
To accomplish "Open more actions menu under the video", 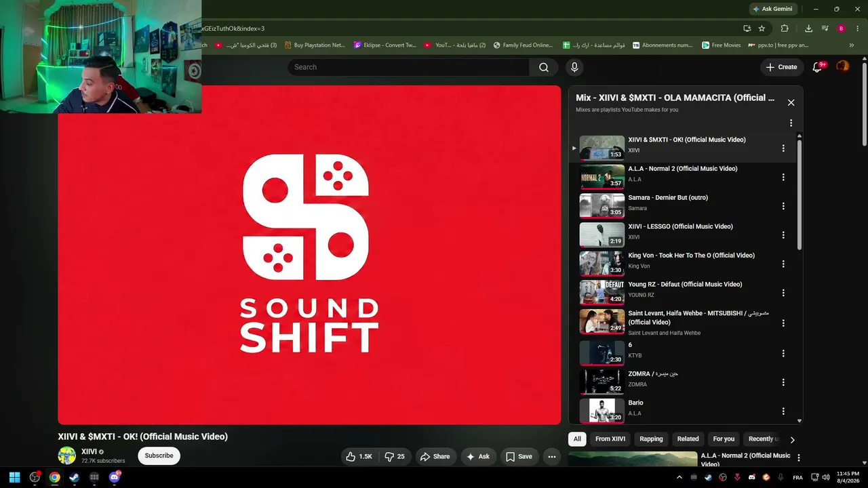I will (552, 457).
